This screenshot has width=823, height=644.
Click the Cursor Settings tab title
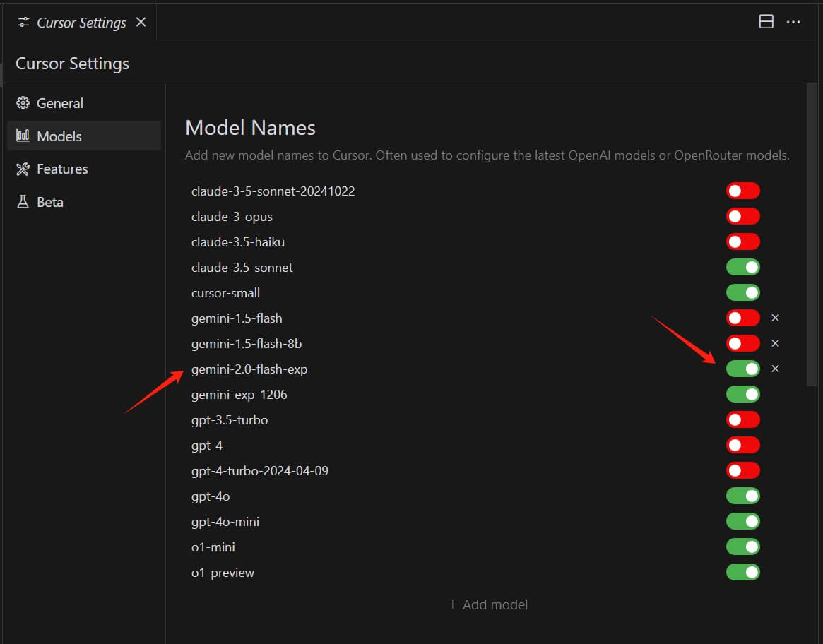(81, 23)
